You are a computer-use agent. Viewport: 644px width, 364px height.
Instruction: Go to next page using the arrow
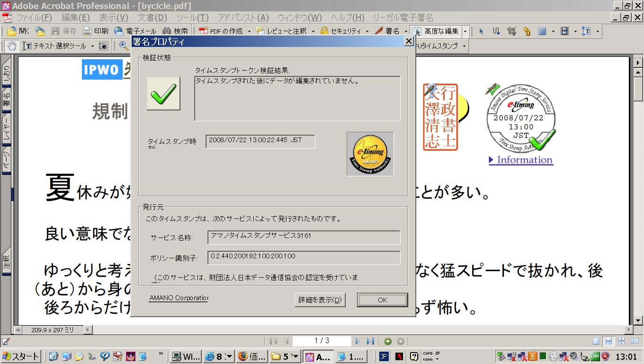(x=358, y=341)
